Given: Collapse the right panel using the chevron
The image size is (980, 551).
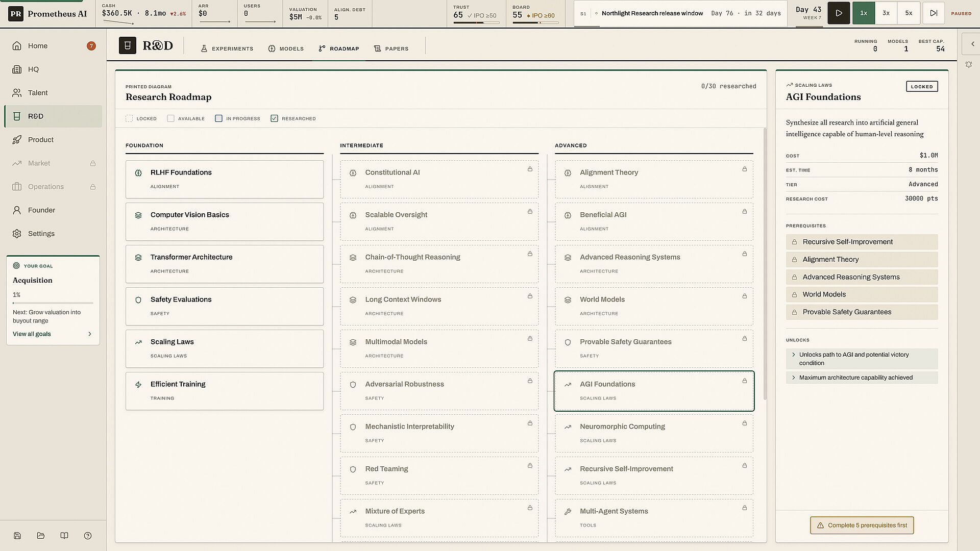Looking at the screenshot, I should coord(972,44).
